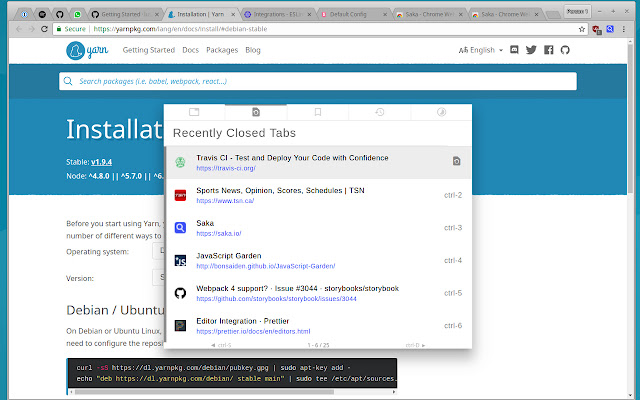Screen dimensions: 640x400
Task: Click the GitHub favicon beside Webpack 4 support
Action: [180, 293]
